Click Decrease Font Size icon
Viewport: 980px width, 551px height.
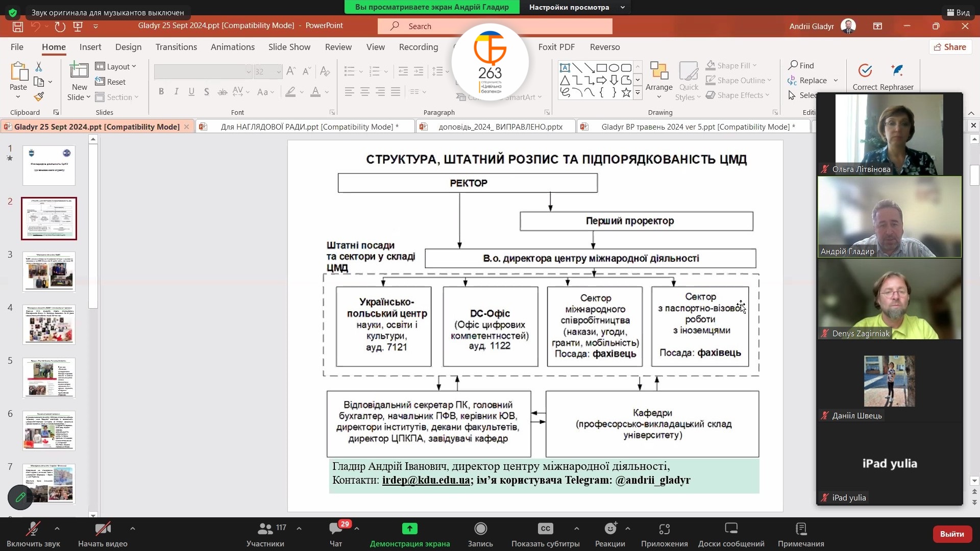coord(307,71)
